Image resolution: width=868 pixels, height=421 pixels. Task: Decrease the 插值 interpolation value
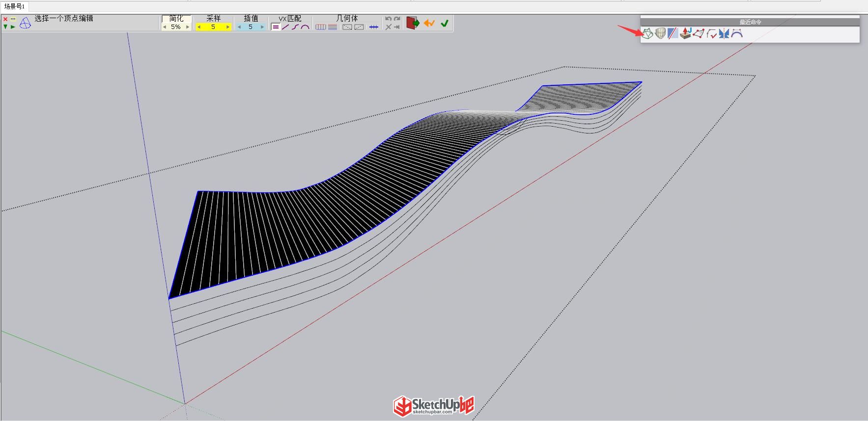pyautogui.click(x=239, y=27)
